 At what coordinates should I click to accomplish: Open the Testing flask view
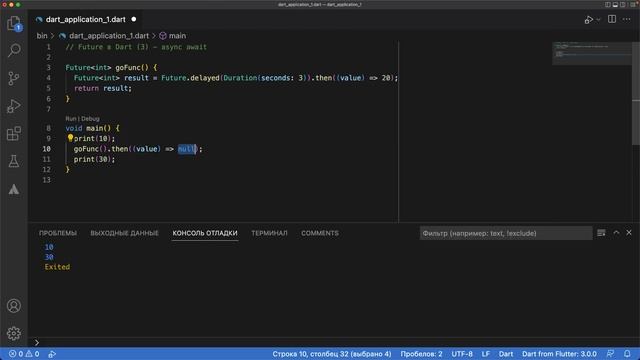click(14, 161)
